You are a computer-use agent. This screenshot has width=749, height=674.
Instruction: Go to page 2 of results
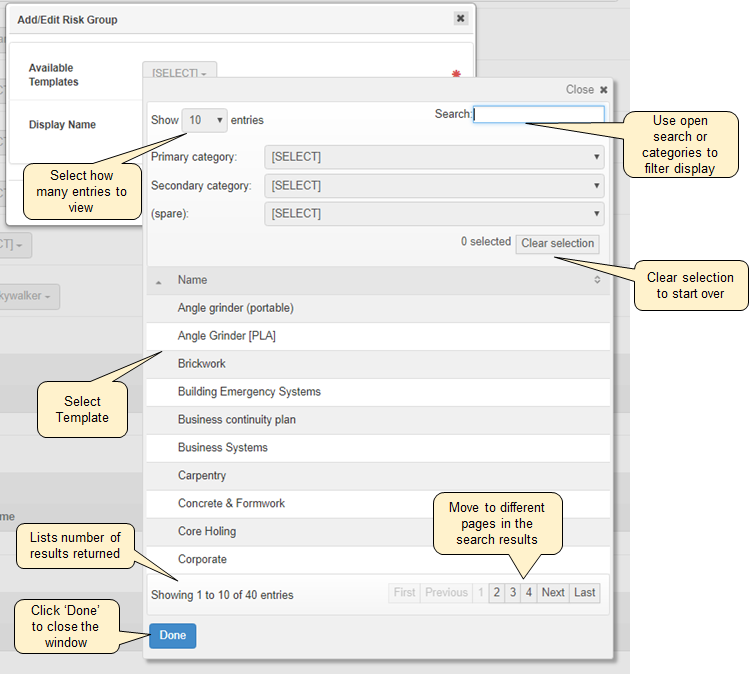pyautogui.click(x=496, y=592)
